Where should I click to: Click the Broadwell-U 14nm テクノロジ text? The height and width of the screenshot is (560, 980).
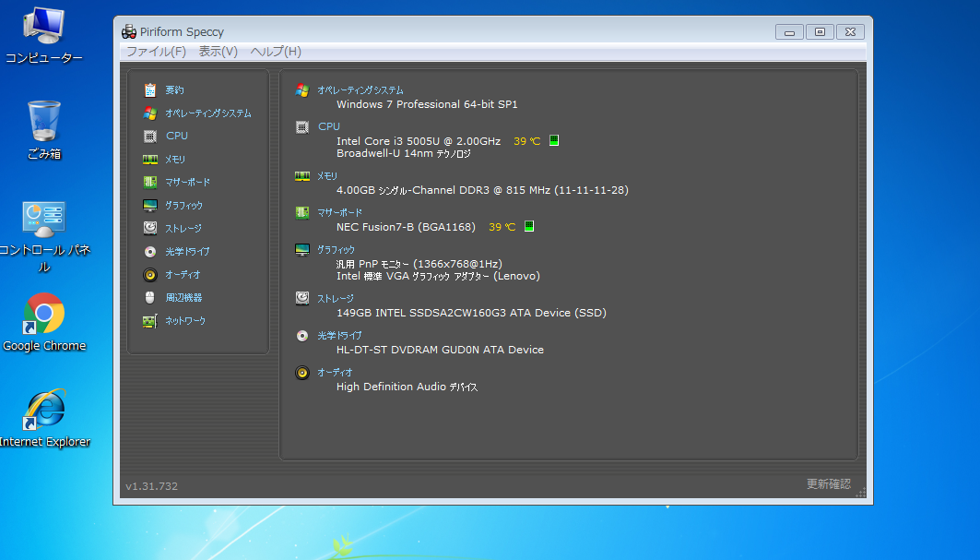point(403,153)
